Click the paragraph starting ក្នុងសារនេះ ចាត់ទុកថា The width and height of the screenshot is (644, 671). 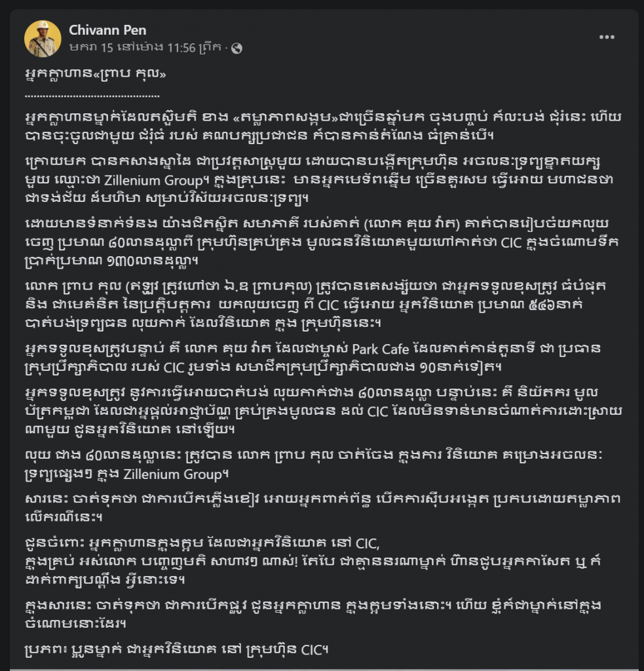[313, 614]
